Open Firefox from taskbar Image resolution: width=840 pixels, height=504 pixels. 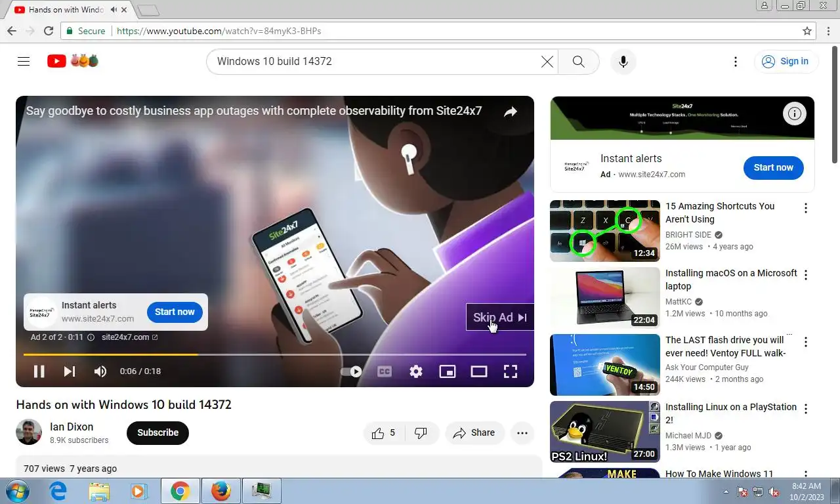pos(221,491)
